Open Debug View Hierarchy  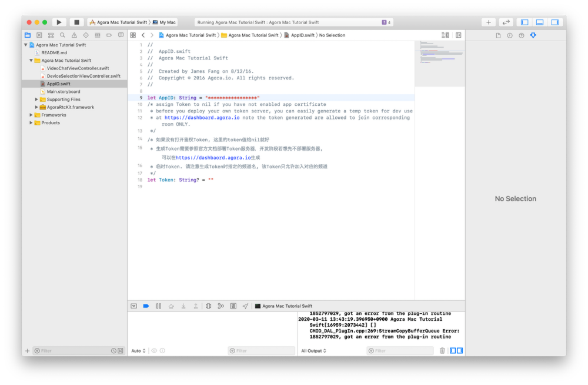[x=209, y=306]
